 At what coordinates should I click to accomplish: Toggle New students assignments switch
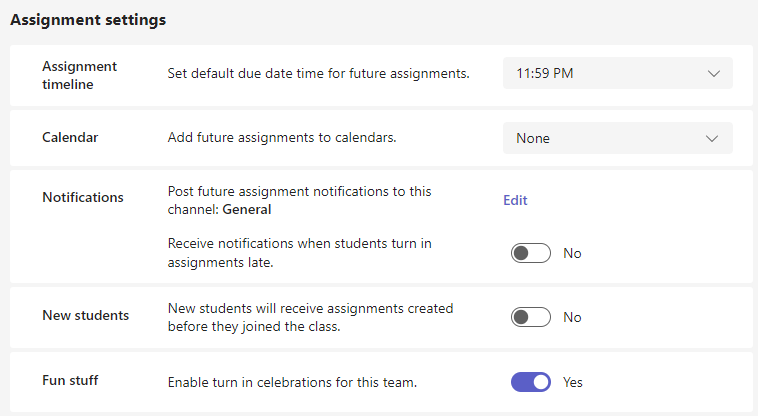530,317
